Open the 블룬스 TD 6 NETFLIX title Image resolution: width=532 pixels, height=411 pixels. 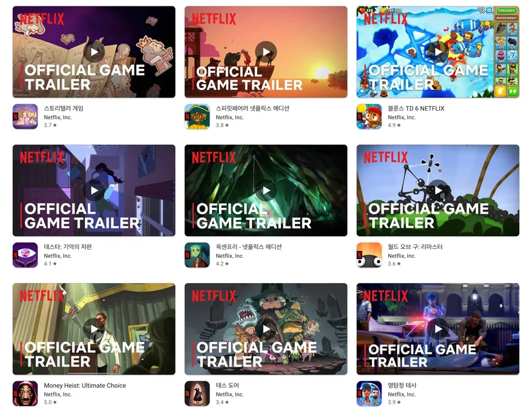click(416, 108)
